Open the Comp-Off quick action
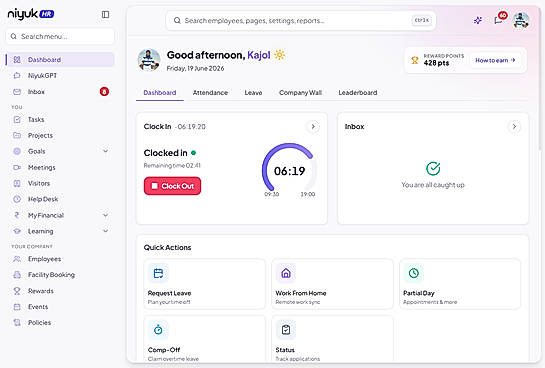Viewport: 545px width, 368px height. point(204,339)
